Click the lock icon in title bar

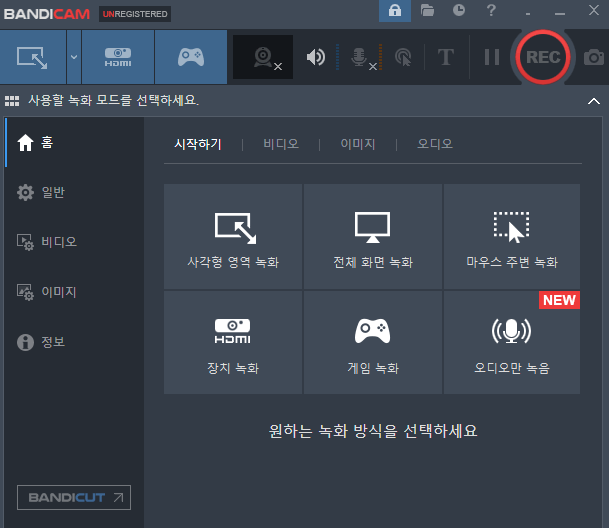[395, 10]
